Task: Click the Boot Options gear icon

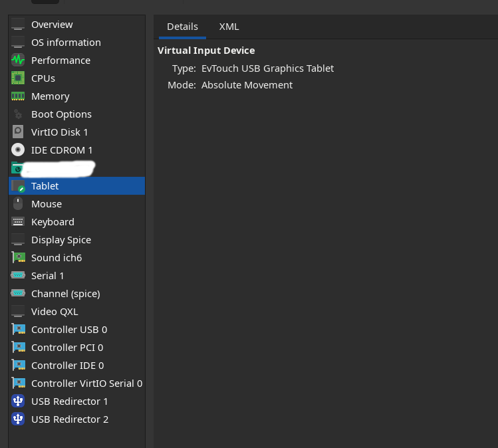Action: click(18, 114)
